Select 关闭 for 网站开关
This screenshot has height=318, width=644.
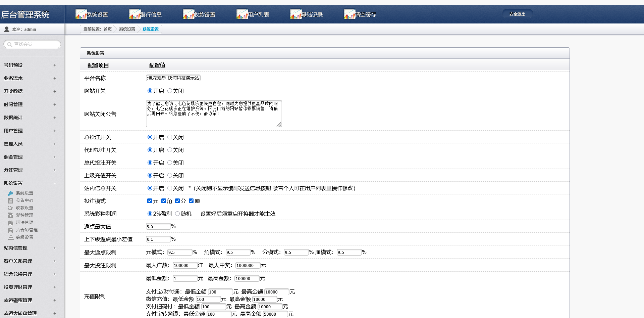coord(169,91)
